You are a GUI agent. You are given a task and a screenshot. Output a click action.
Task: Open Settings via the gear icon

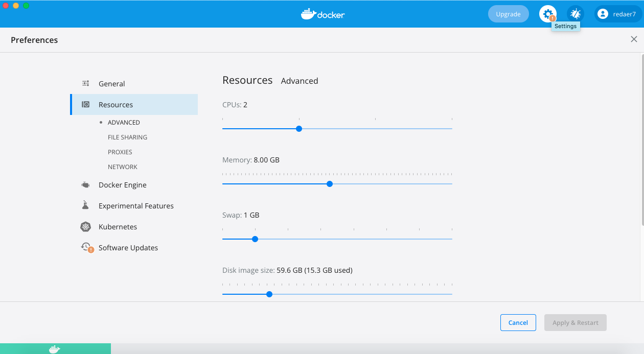click(548, 14)
